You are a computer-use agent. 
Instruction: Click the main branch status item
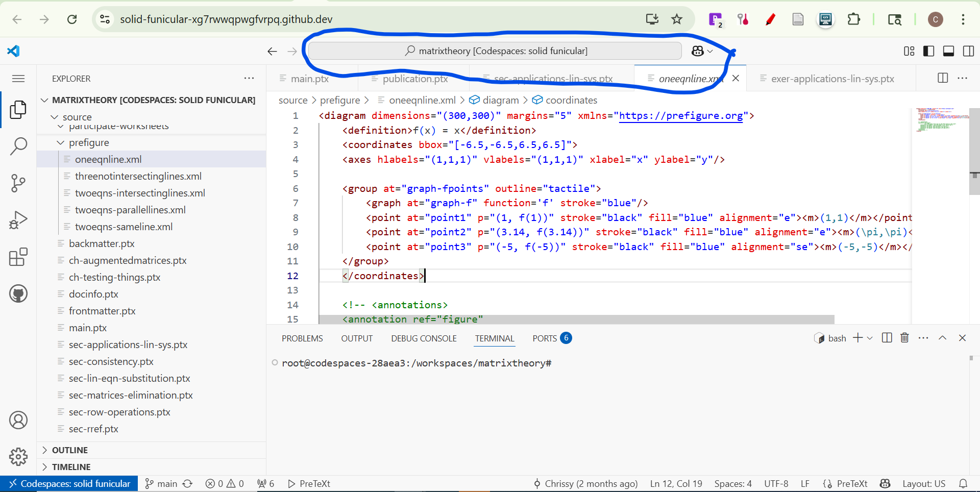161,483
